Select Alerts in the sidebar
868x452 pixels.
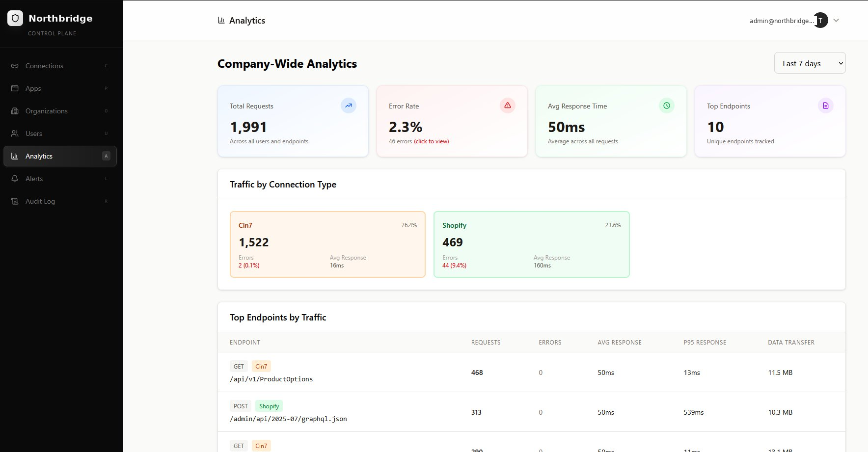[x=60, y=179]
